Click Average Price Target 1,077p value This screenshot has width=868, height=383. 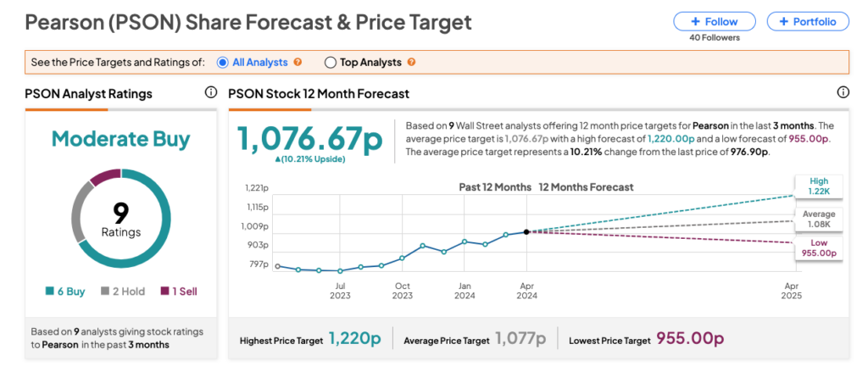tap(521, 339)
